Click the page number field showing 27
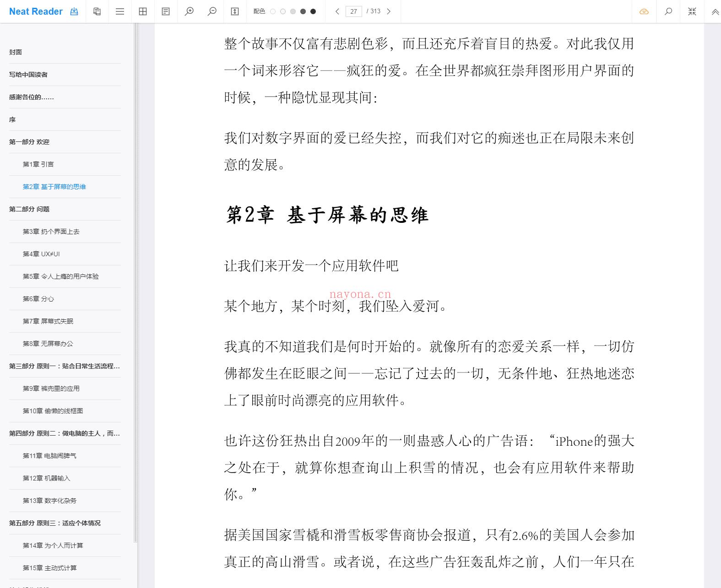 point(353,11)
